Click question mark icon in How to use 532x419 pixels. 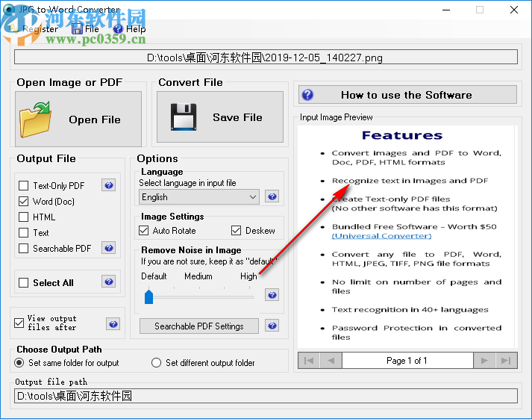tap(307, 95)
